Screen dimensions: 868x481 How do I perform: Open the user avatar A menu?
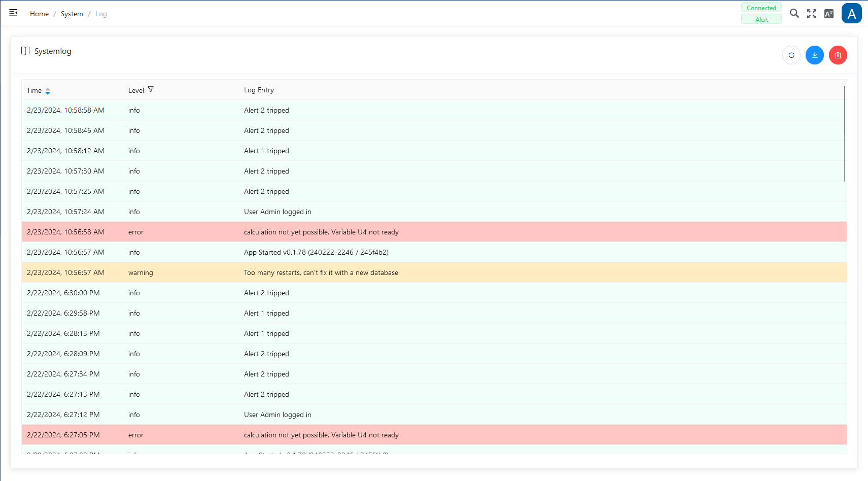[851, 14]
